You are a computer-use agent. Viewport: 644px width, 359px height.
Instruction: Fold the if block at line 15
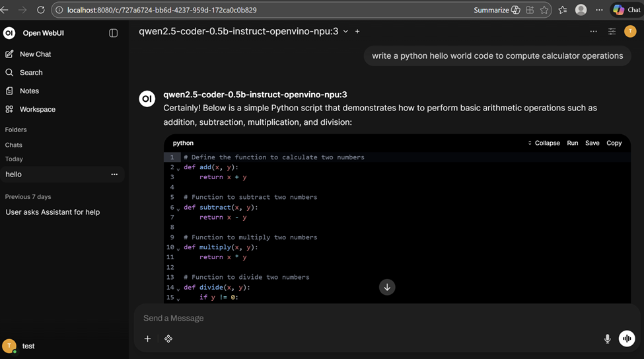(x=178, y=299)
